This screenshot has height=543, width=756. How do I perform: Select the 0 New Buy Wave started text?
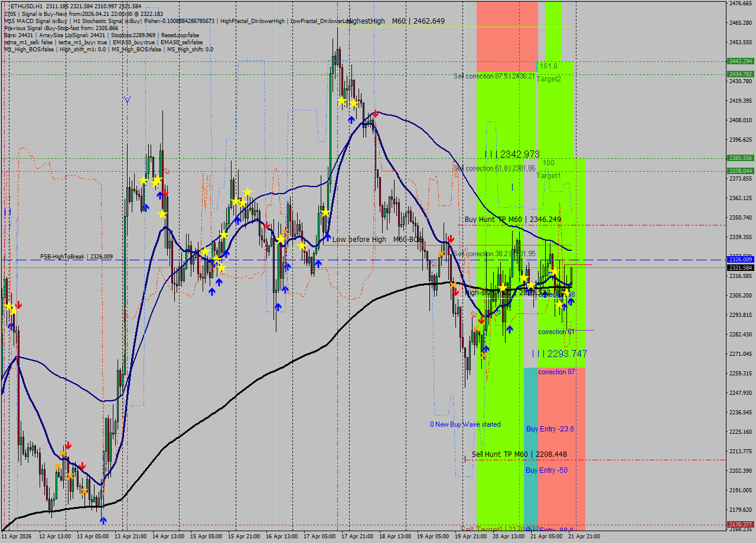pyautogui.click(x=465, y=424)
